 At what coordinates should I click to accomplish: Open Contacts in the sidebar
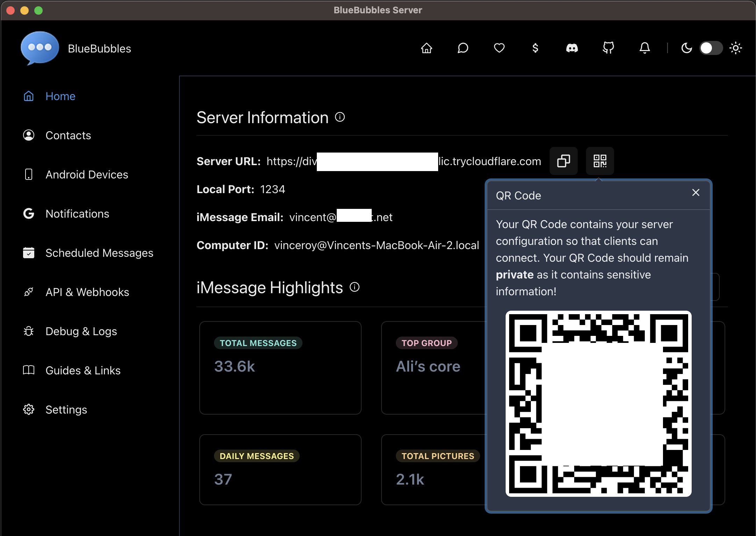pyautogui.click(x=57, y=135)
